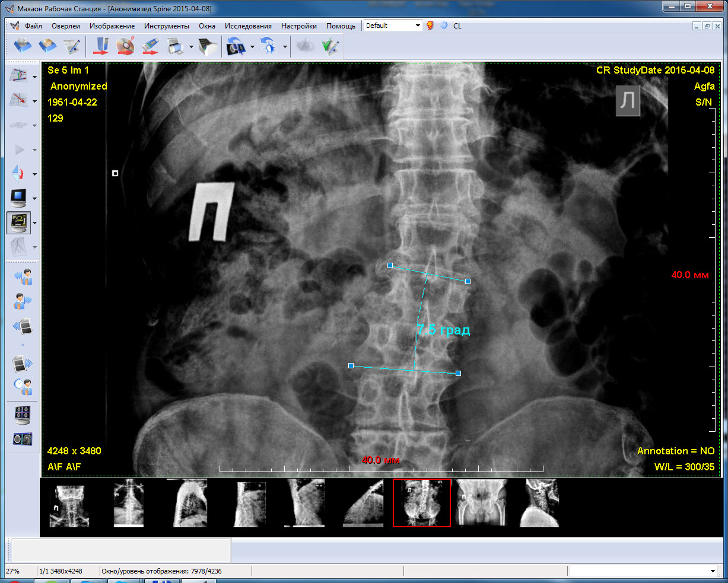Click the patient history clock icon
The width and height of the screenshot is (728, 583).
(23, 387)
